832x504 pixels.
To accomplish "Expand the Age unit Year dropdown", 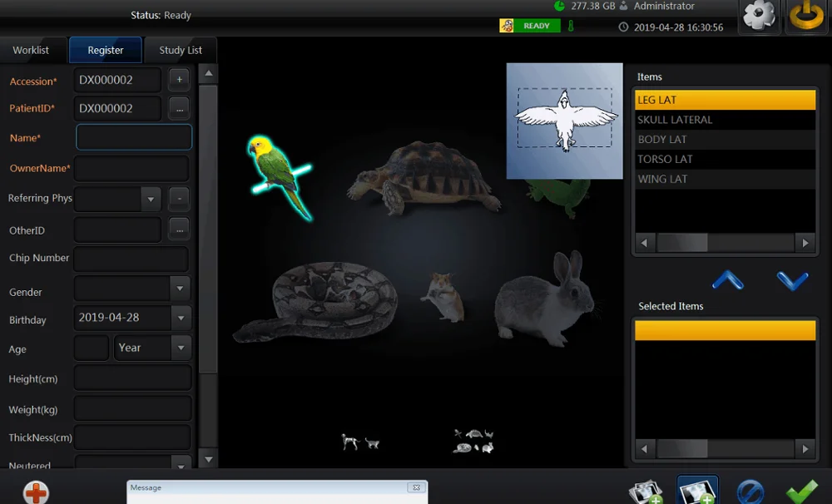I will click(x=181, y=348).
